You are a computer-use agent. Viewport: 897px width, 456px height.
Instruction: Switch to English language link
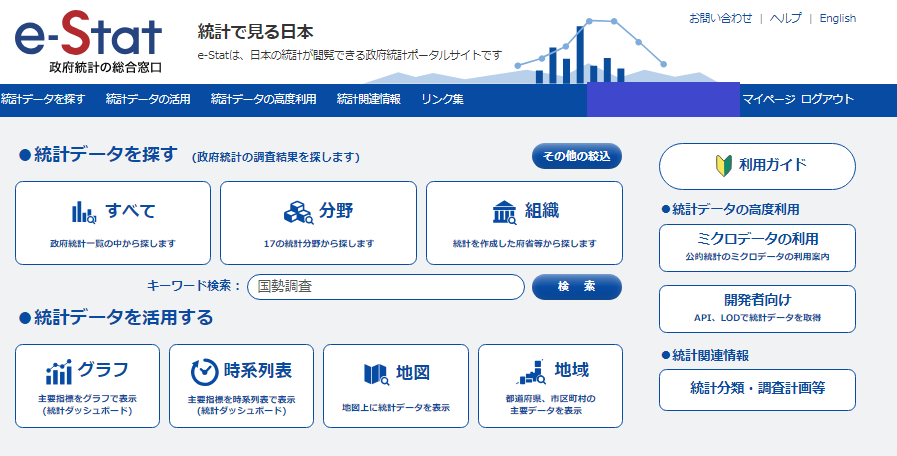click(x=837, y=18)
